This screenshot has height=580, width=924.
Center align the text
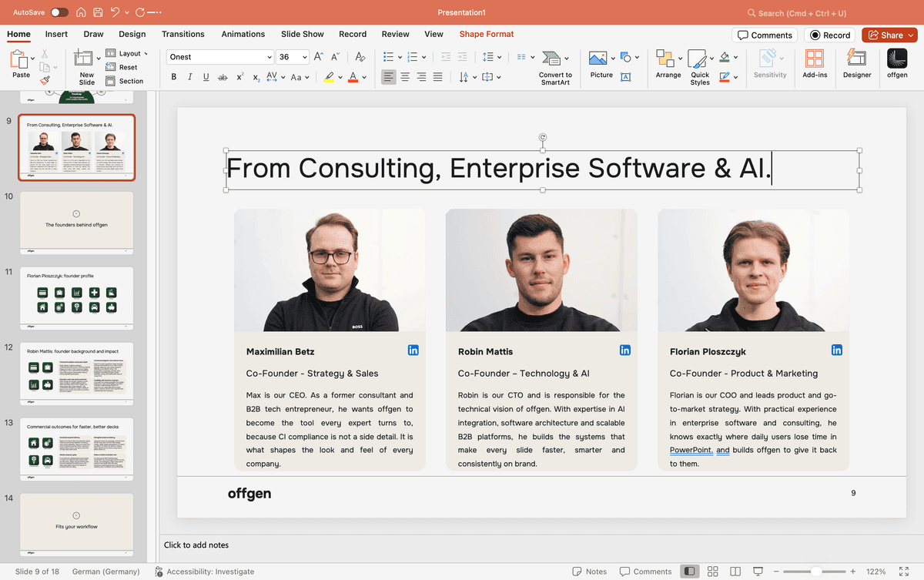tap(405, 77)
